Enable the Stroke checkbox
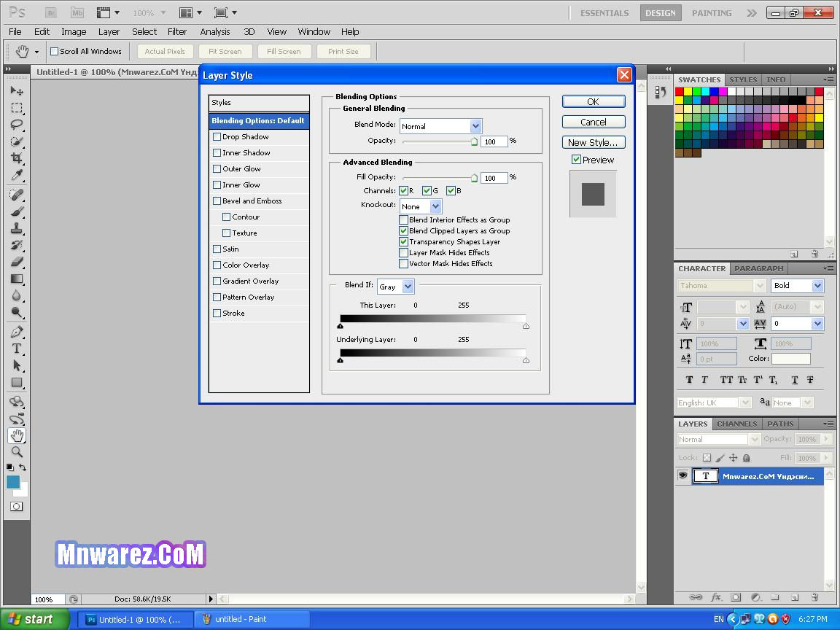Screen dimensions: 840x630 217,314
